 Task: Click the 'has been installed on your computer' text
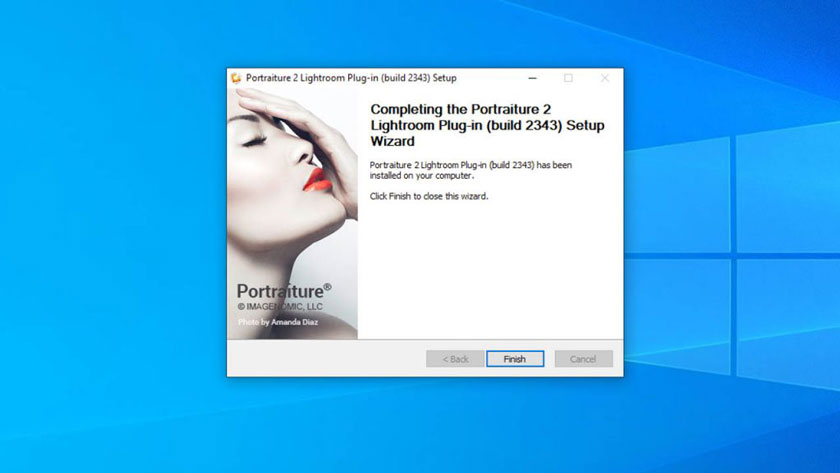471,170
